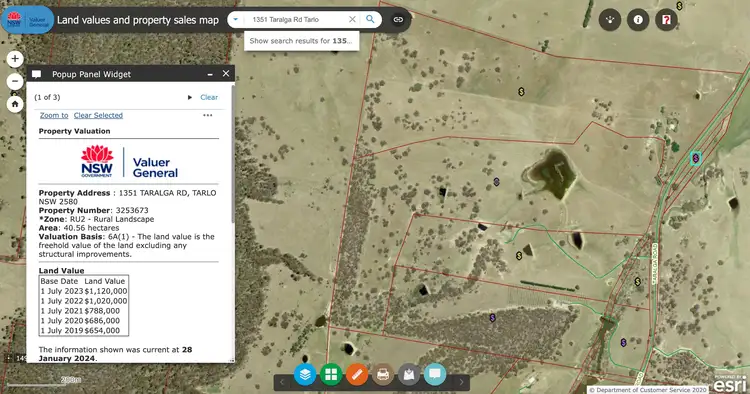Click the yellow dollar marker in the northern paddock
750x394 pixels.
(521, 91)
